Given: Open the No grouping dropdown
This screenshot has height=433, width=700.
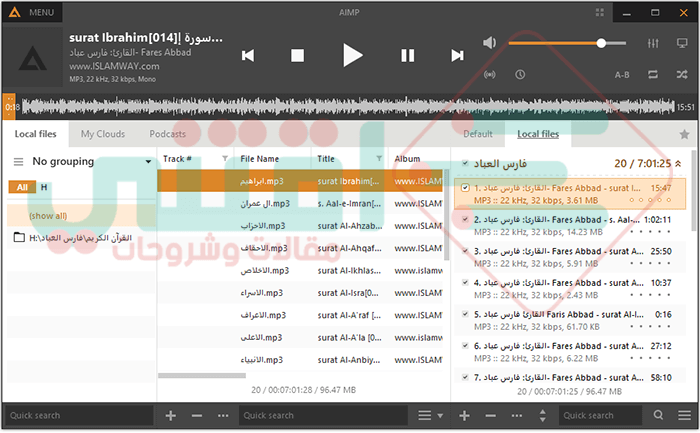Looking at the screenshot, I should click(92, 161).
